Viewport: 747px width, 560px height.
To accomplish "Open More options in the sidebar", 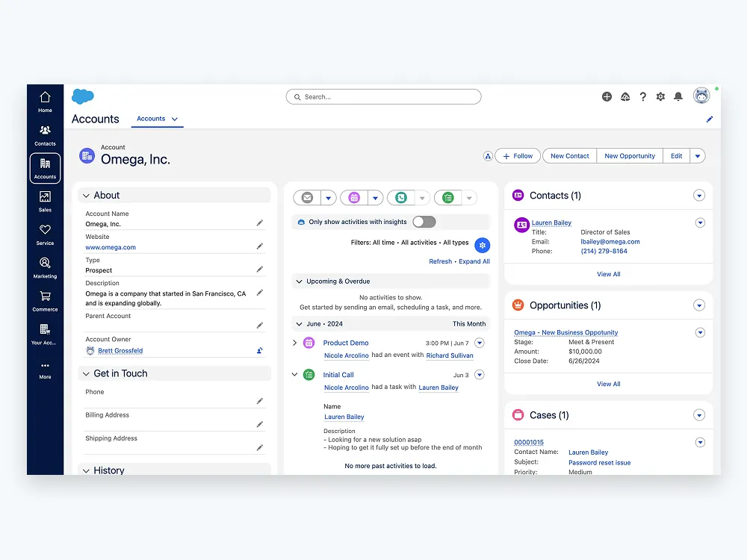I will pos(45,370).
